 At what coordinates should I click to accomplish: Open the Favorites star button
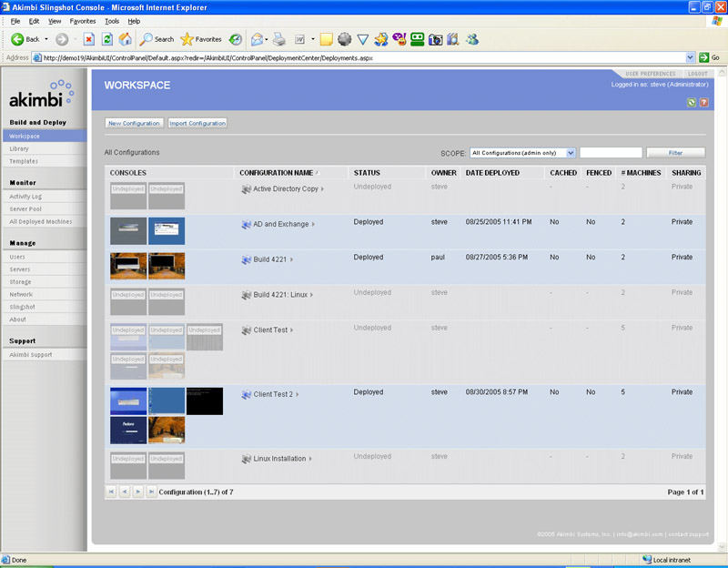200,39
